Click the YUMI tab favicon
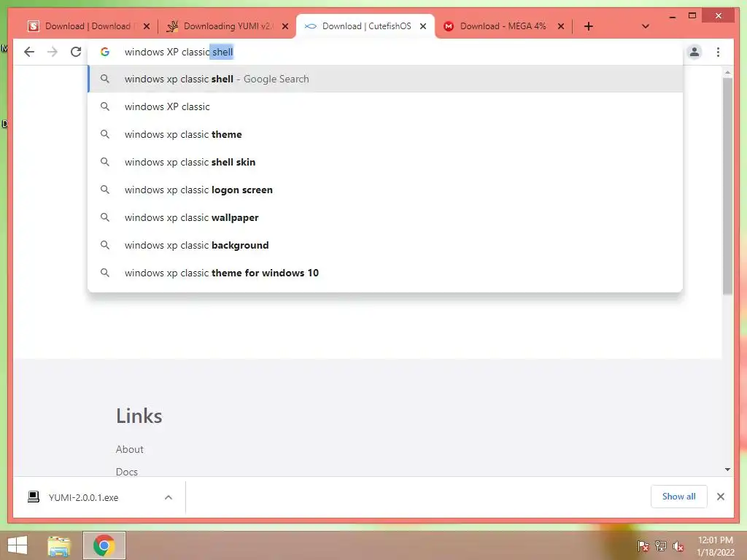Viewport: 747px width, 560px height. click(172, 26)
